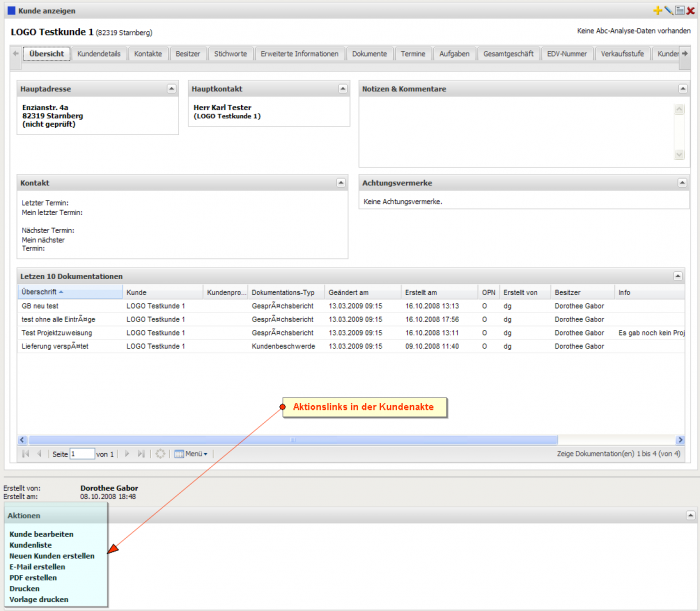Open the EDV-Nummer tab
This screenshot has height=611, width=700.
point(567,54)
